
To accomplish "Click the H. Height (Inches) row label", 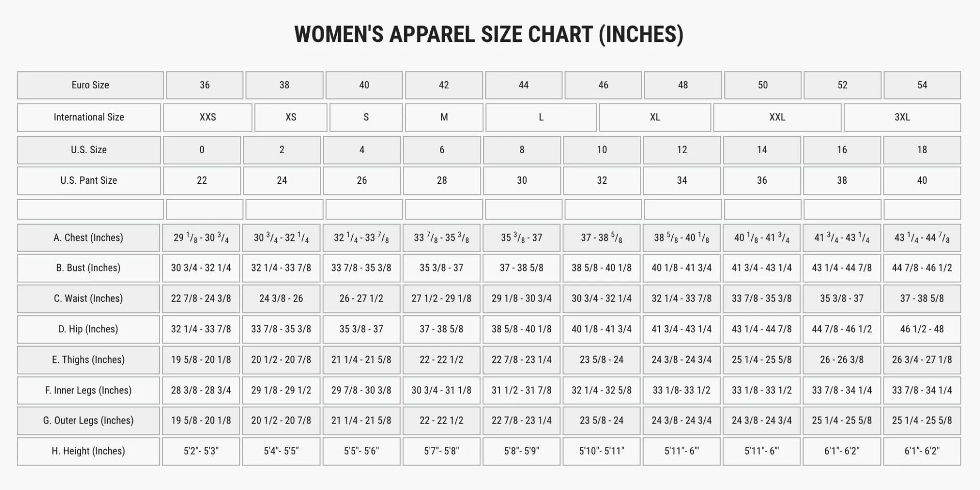I will coord(88,451).
